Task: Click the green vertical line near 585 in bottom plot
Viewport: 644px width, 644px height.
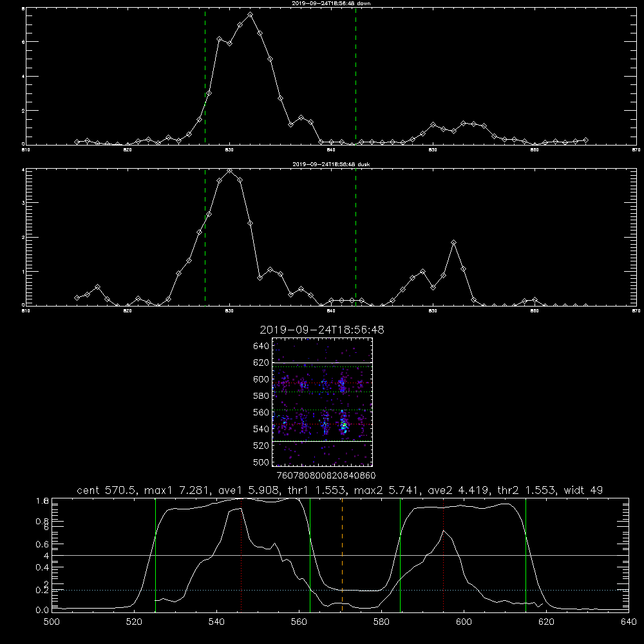Action: [400, 555]
